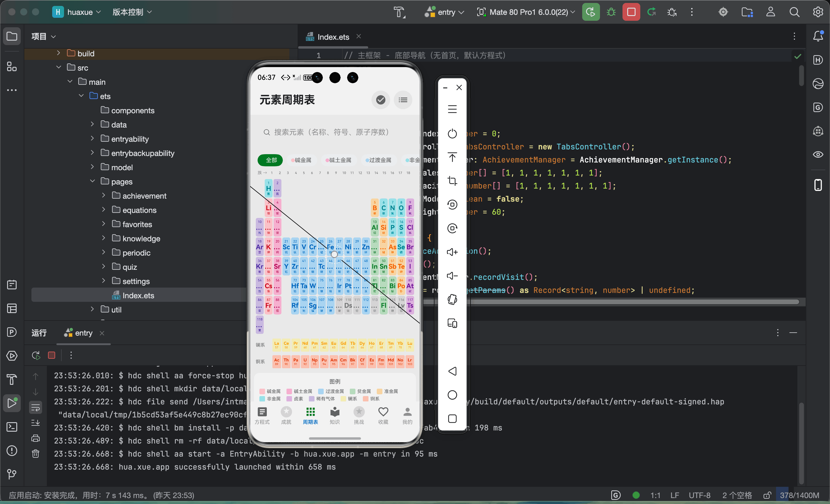The image size is (830, 504).
Task: Open Search Everywhere magnifier icon
Action: point(794,12)
